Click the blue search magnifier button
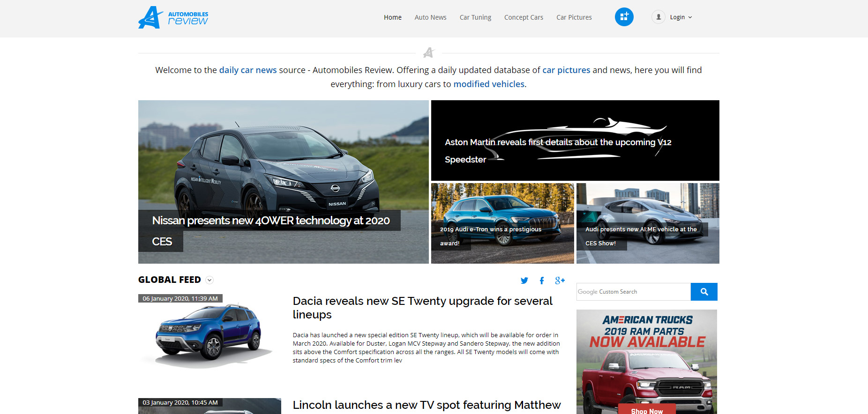The image size is (868, 414). [x=704, y=292]
